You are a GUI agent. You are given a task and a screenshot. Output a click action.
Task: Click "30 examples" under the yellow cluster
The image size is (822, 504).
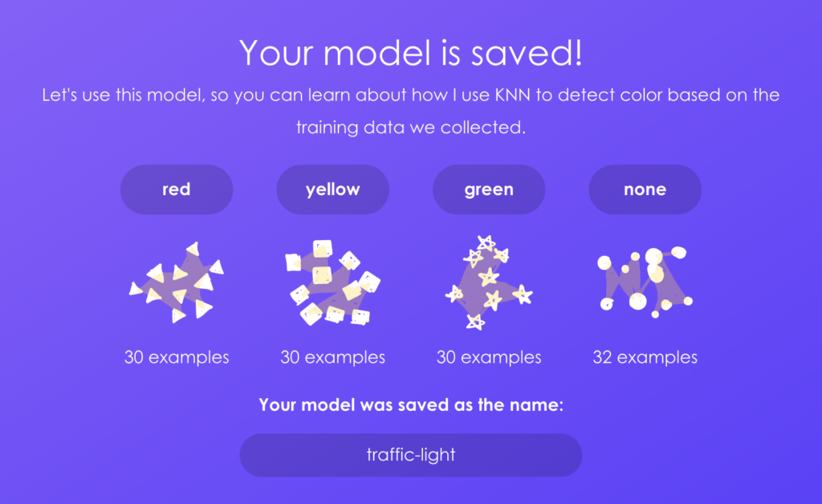(x=332, y=357)
